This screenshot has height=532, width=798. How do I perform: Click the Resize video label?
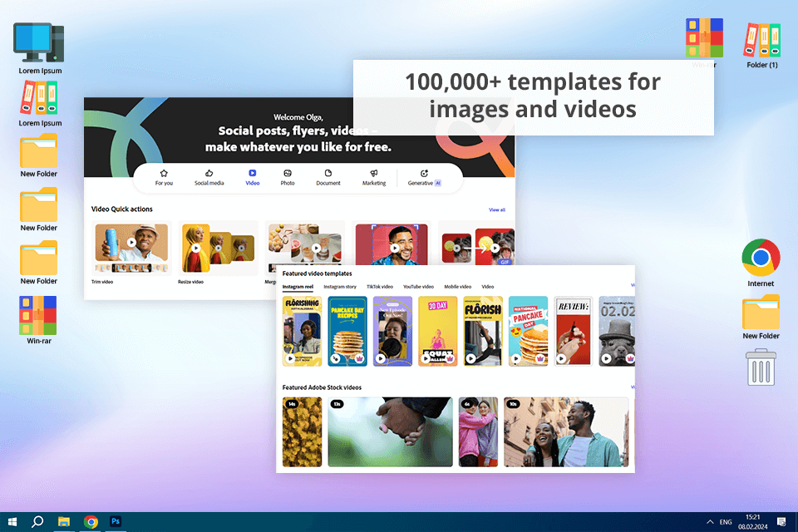pyautogui.click(x=190, y=282)
